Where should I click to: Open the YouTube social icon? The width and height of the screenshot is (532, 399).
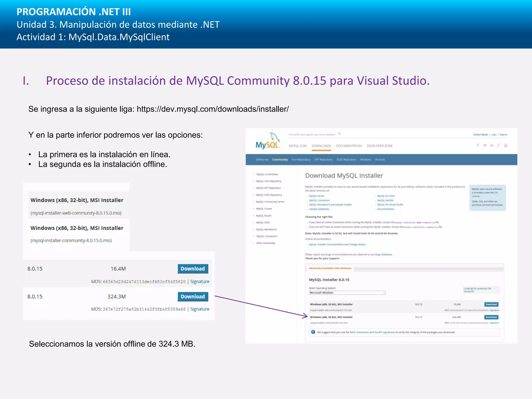[506, 145]
